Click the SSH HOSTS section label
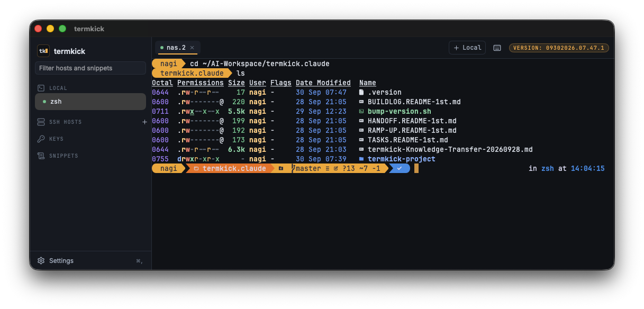 (66, 122)
